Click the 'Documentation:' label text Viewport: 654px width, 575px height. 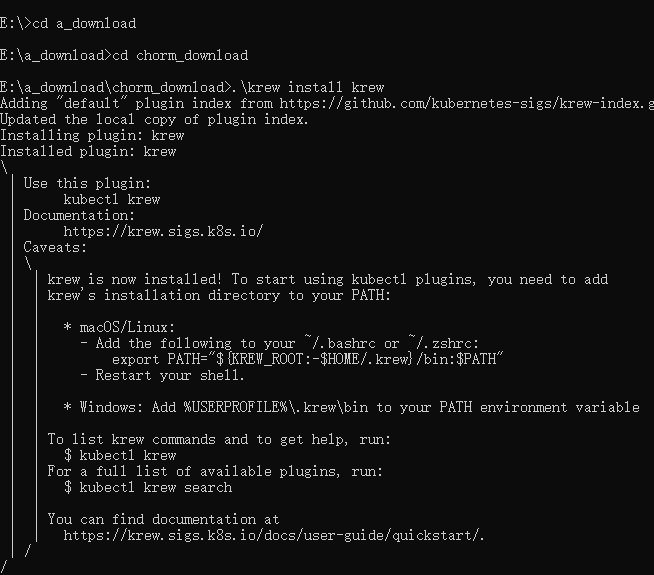point(79,215)
